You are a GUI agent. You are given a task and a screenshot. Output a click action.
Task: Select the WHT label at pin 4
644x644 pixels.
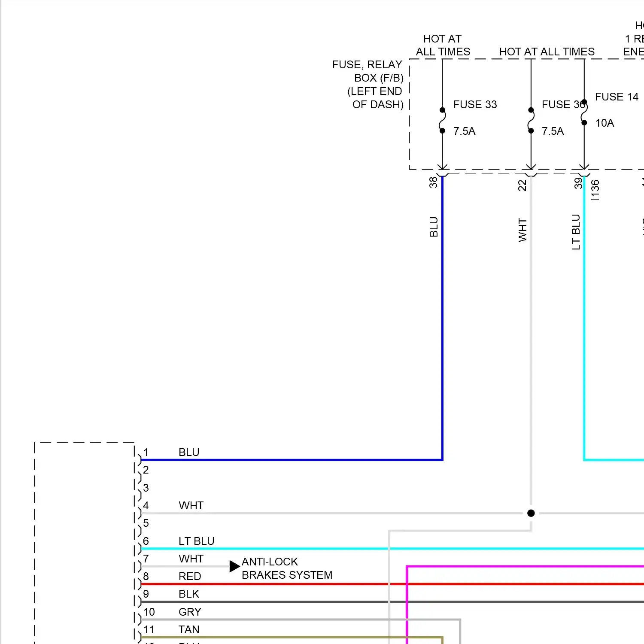(x=191, y=506)
